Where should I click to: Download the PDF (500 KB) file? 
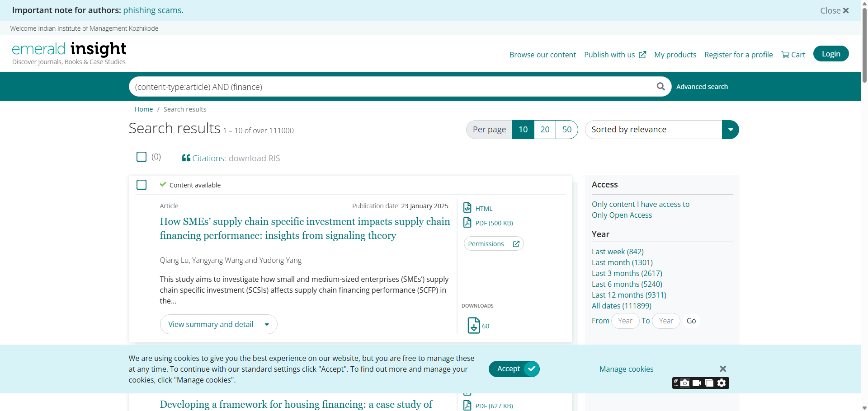[x=494, y=223]
